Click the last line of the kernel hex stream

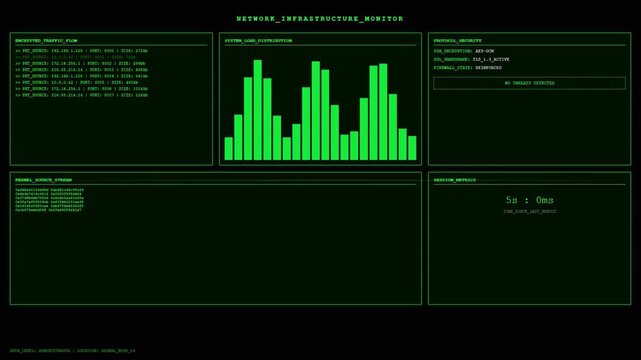(x=48, y=210)
